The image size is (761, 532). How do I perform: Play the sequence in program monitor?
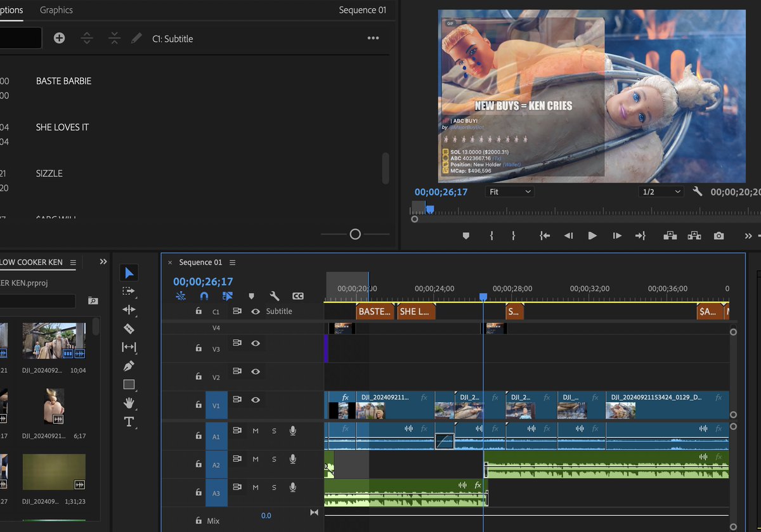tap(592, 235)
